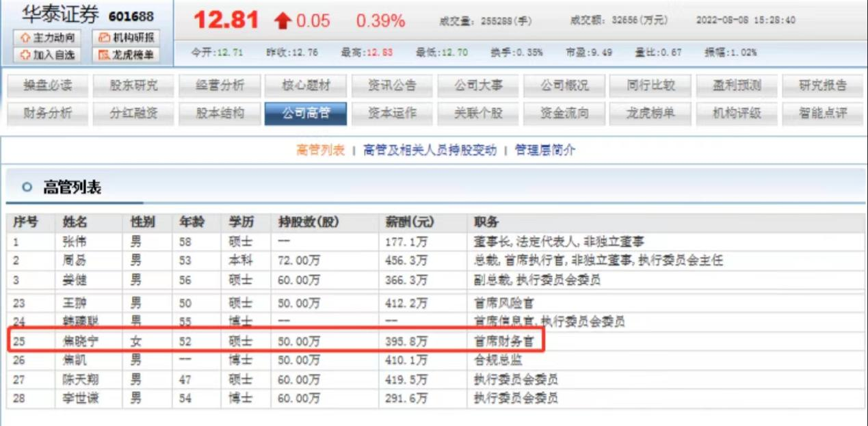Click name 焦晓宁 in row 25
Viewport: 868px width, 426px height.
coord(81,341)
